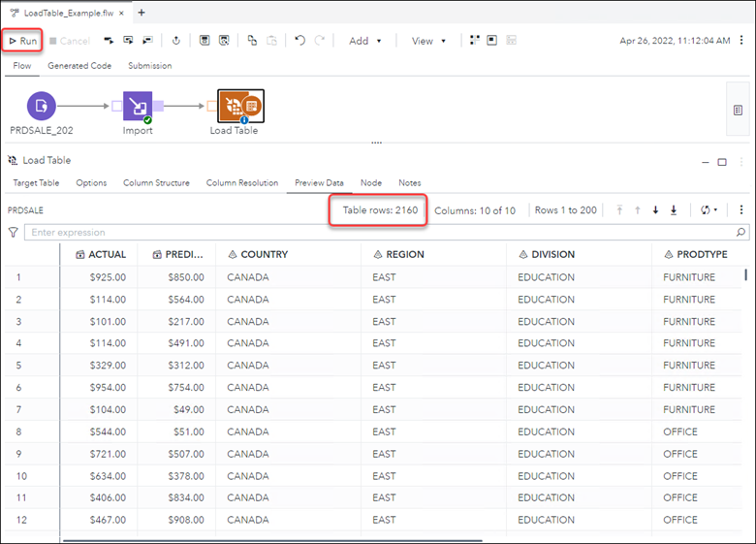This screenshot has width=756, height=544.
Task: Click the PREDI... column header
Action: tap(176, 254)
